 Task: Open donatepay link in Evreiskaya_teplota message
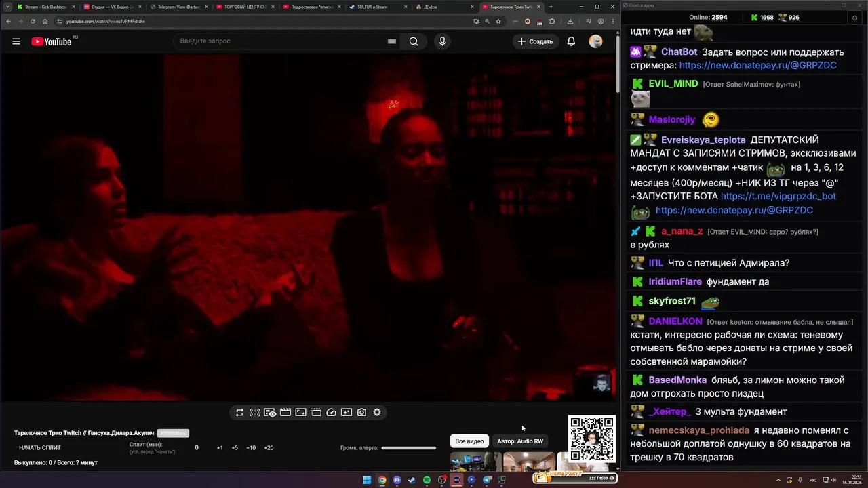coord(734,211)
